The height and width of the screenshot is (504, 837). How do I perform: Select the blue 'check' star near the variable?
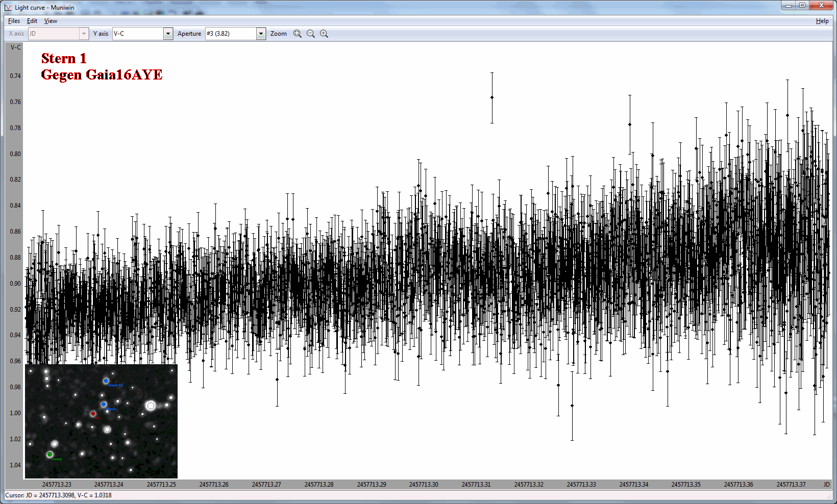point(104,405)
